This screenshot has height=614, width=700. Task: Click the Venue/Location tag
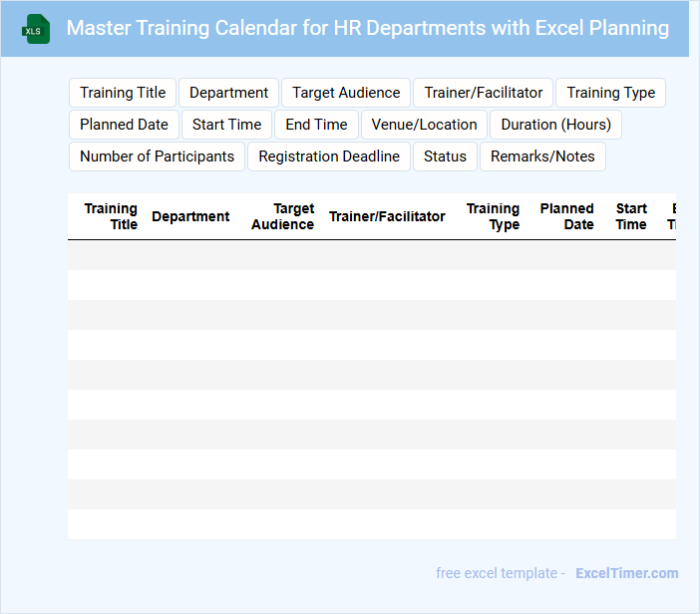[x=424, y=125]
